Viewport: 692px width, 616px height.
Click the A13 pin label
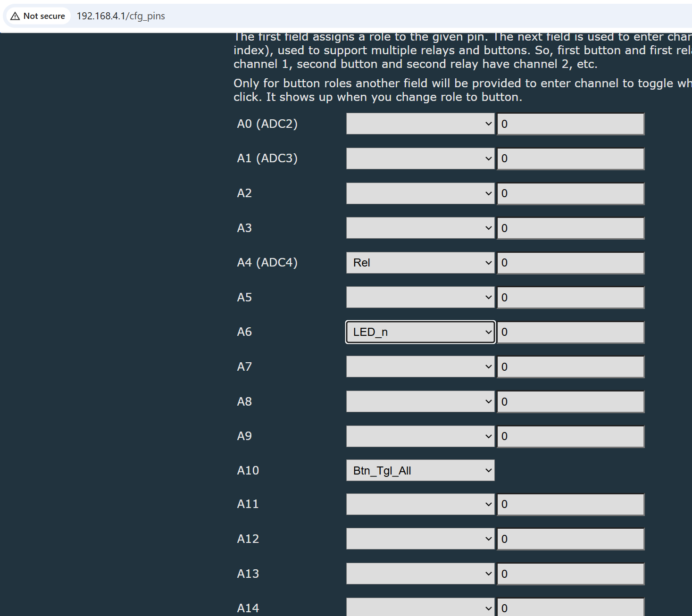click(x=248, y=574)
